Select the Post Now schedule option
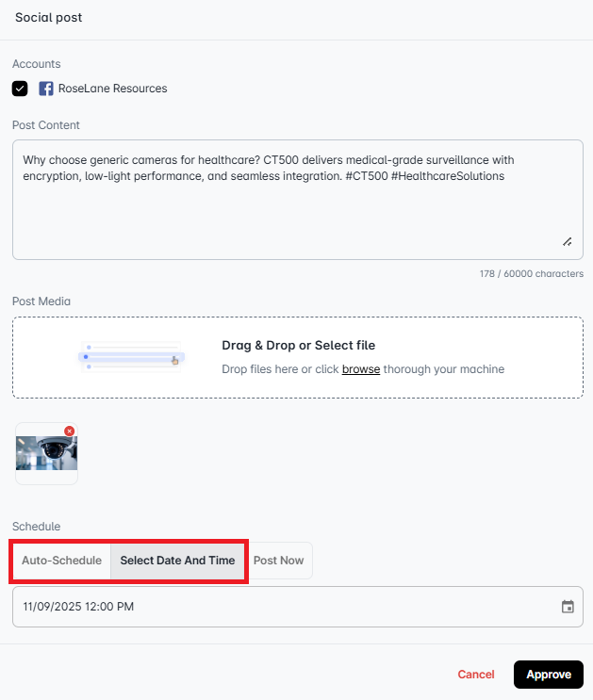The width and height of the screenshot is (593, 700). [x=278, y=561]
